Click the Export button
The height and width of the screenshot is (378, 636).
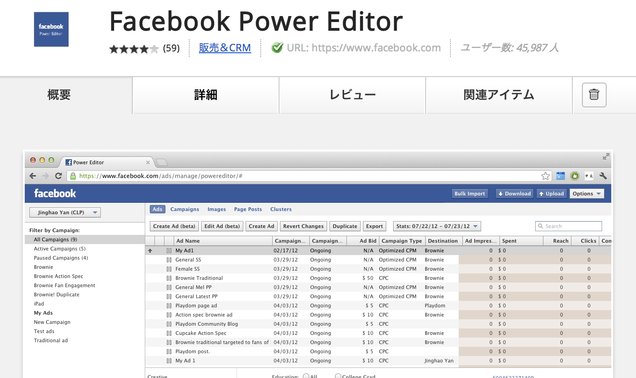click(374, 226)
